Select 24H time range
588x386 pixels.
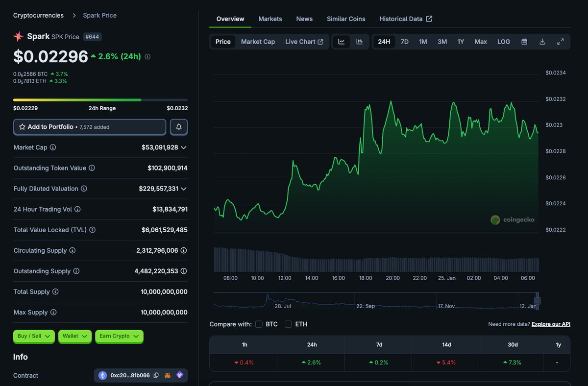tap(384, 42)
